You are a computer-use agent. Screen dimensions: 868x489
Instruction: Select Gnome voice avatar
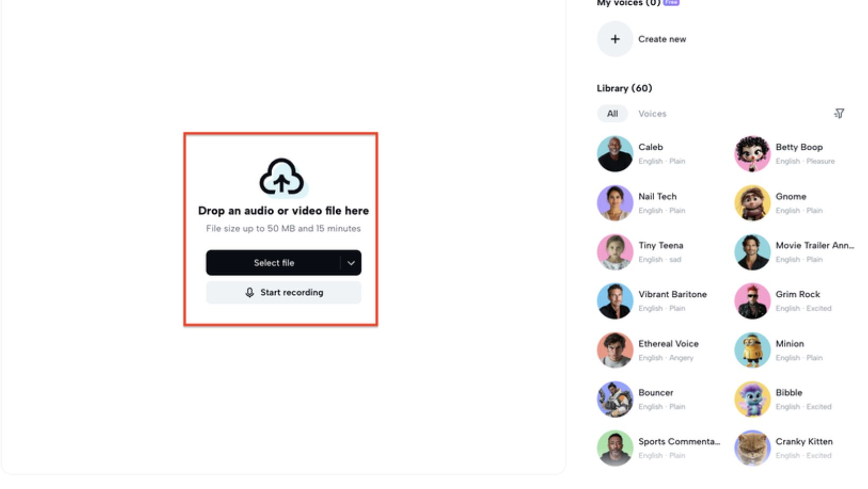(752, 203)
